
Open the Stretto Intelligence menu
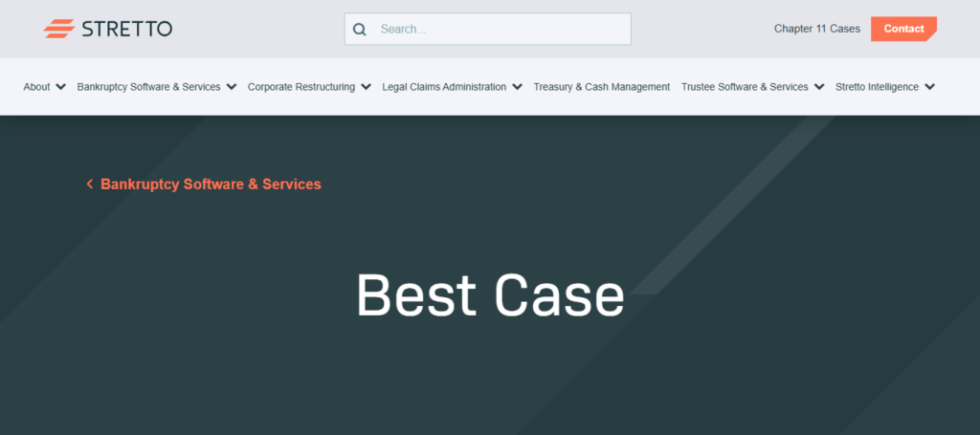[x=877, y=87]
